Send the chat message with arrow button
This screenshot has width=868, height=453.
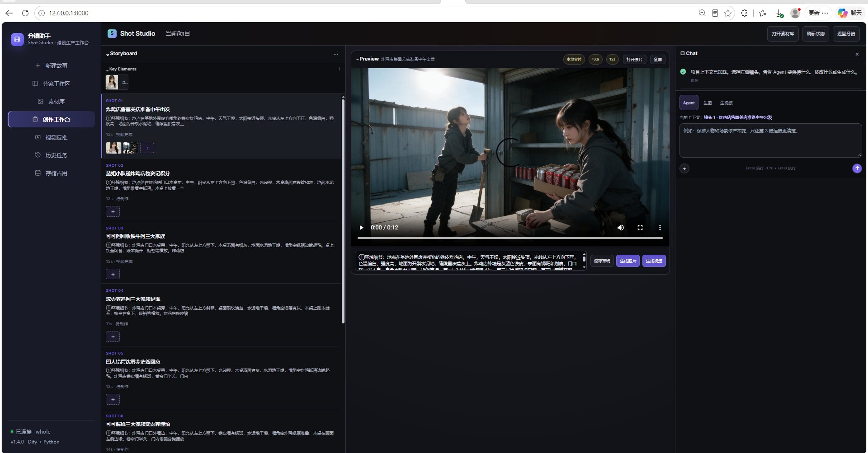click(x=857, y=168)
